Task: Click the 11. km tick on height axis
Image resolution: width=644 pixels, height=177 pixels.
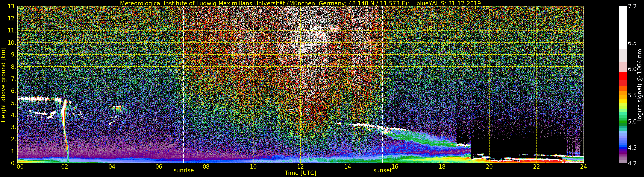Action: [x=12, y=31]
